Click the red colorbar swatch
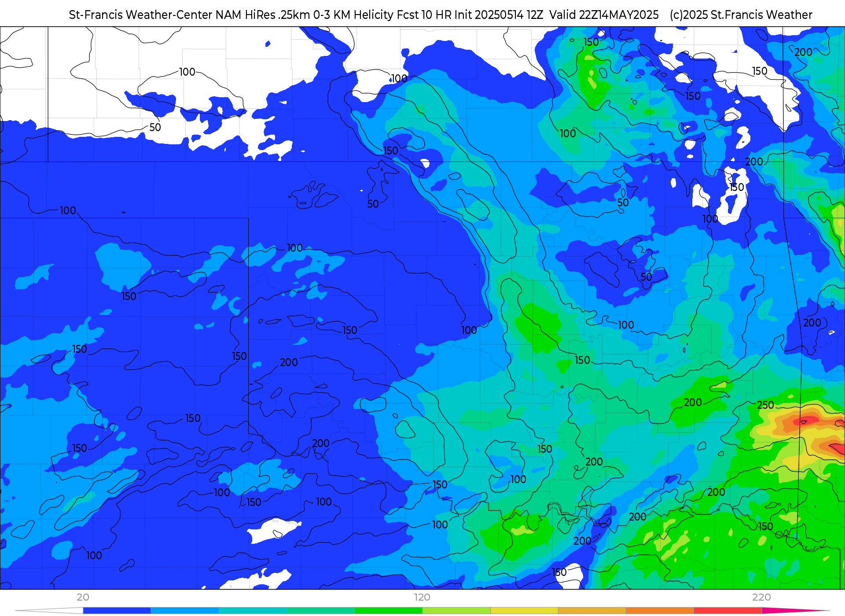The width and height of the screenshot is (845, 616). pos(727,610)
